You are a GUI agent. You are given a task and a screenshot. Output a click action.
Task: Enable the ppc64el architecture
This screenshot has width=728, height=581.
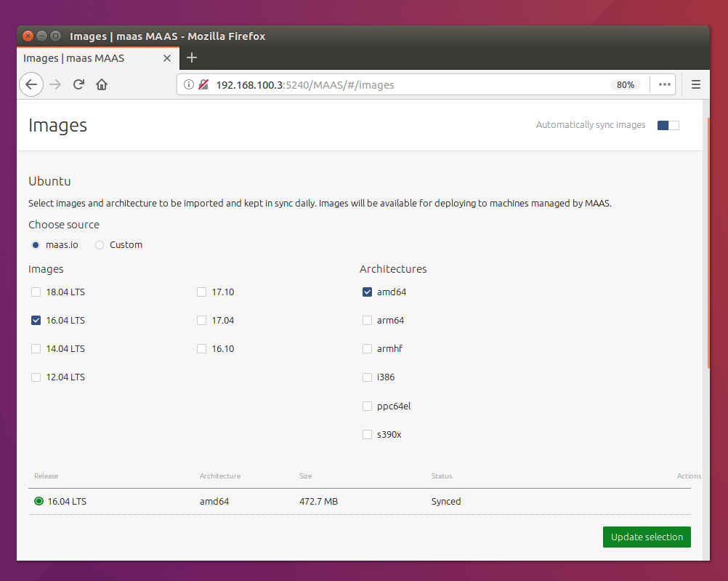367,406
